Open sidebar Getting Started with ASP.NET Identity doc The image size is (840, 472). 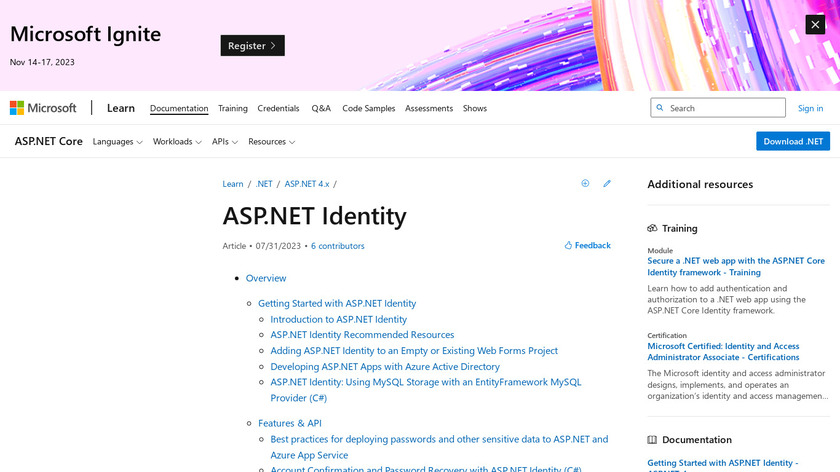click(723, 466)
